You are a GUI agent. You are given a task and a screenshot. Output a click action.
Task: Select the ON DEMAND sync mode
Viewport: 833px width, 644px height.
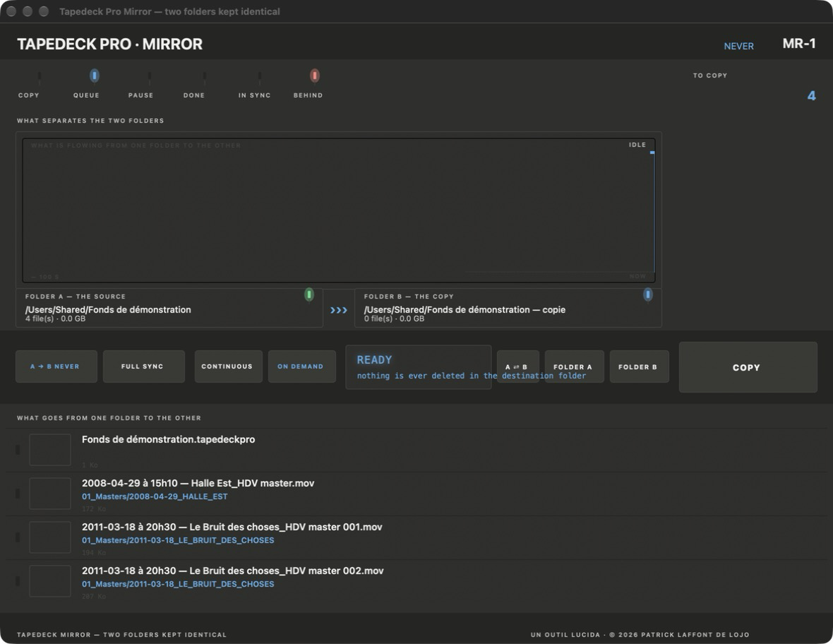pos(301,366)
